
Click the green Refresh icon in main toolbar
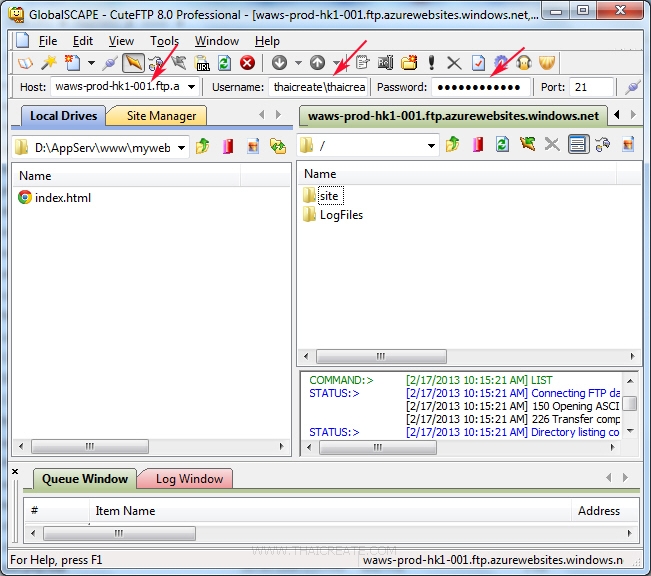(225, 63)
